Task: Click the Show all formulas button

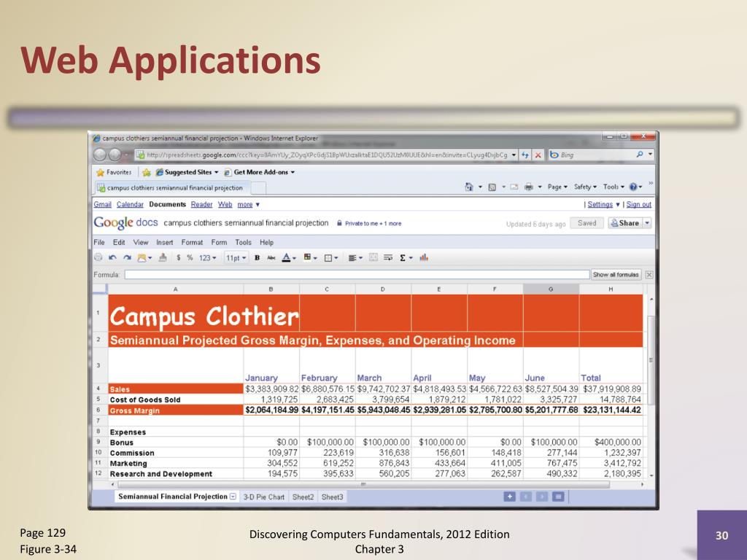Action: coord(616,275)
